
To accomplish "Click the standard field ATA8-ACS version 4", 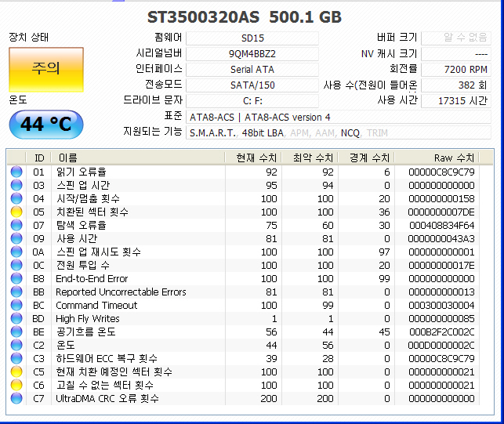I will (339, 117).
